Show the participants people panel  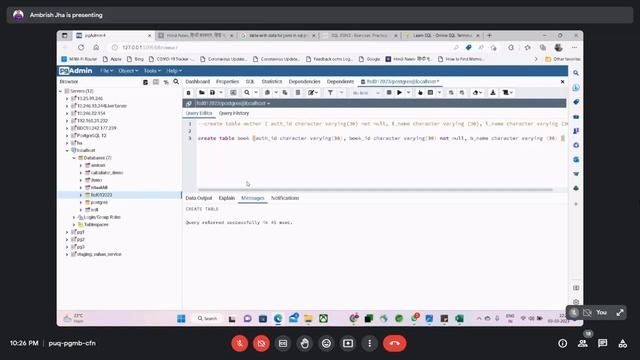pyautogui.click(x=583, y=344)
